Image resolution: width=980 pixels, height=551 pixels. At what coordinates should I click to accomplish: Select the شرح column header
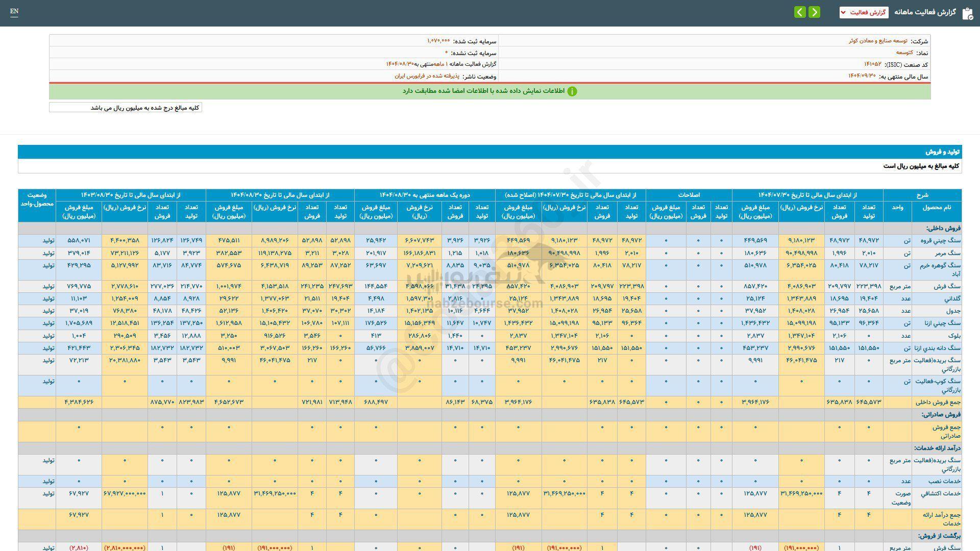pos(922,195)
